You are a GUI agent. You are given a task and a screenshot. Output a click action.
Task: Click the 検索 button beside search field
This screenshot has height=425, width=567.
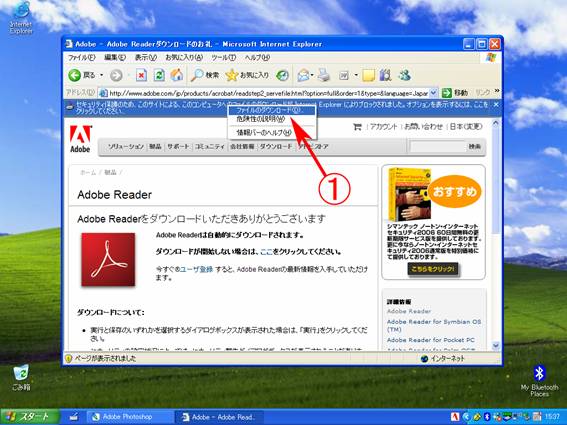click(475, 146)
